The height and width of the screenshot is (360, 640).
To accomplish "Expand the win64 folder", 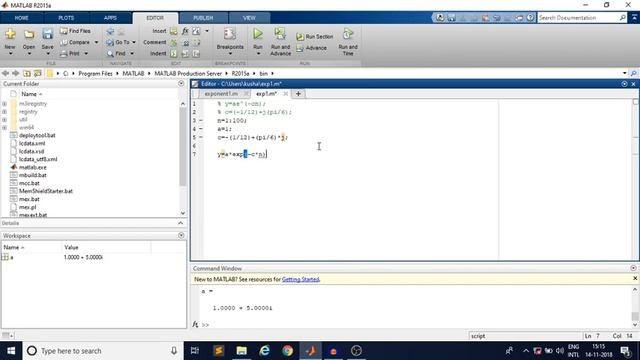I will [4, 128].
